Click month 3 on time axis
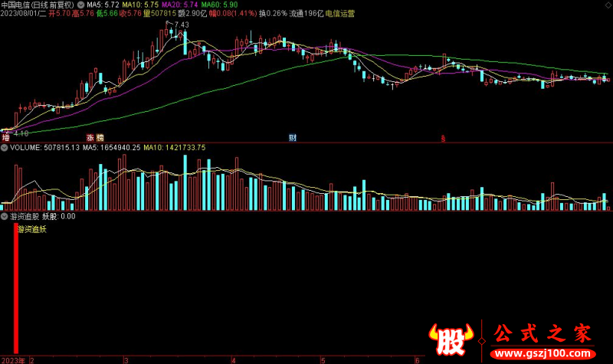 pos(126,360)
